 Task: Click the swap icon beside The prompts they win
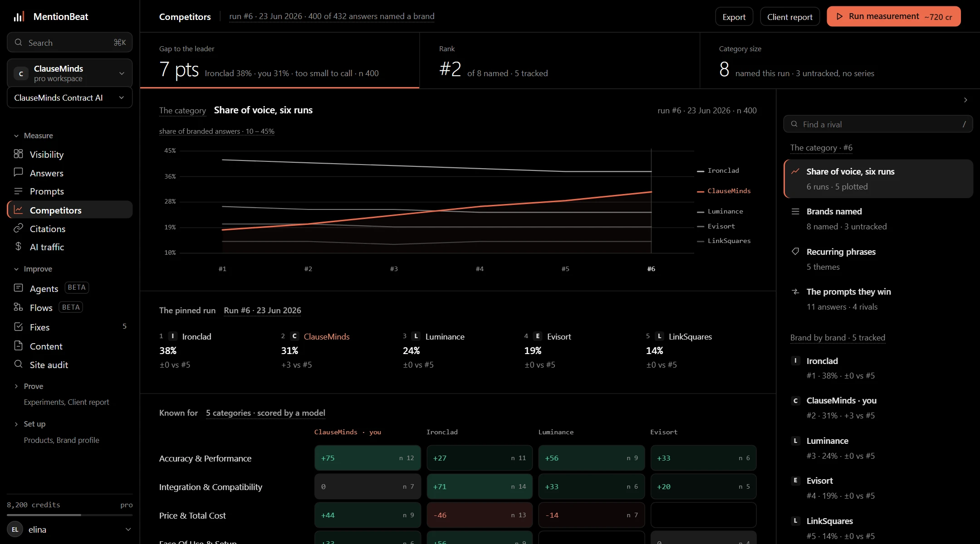point(795,291)
